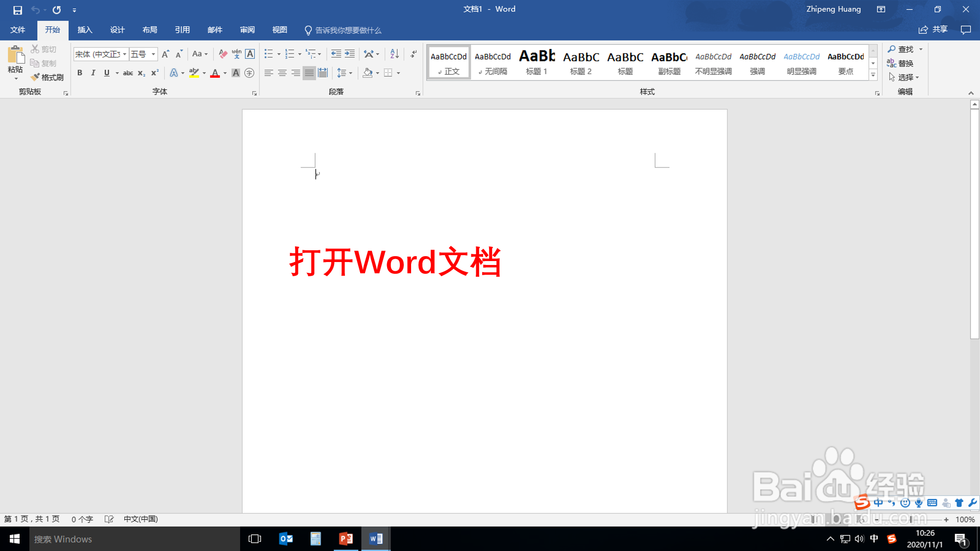Open the font name dropdown
This screenshot has height=551, width=980.
point(124,54)
